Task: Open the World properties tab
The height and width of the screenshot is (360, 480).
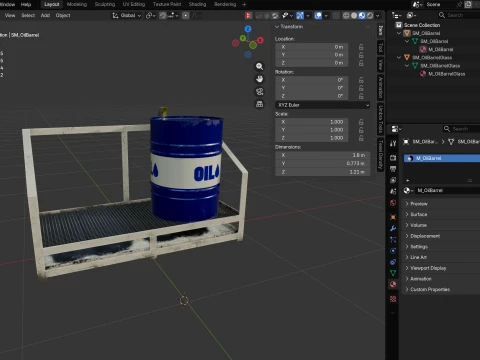Action: pyautogui.click(x=393, y=203)
